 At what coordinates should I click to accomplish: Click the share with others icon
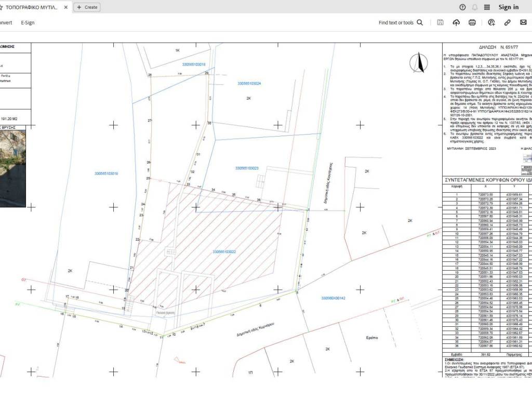tap(491, 22)
